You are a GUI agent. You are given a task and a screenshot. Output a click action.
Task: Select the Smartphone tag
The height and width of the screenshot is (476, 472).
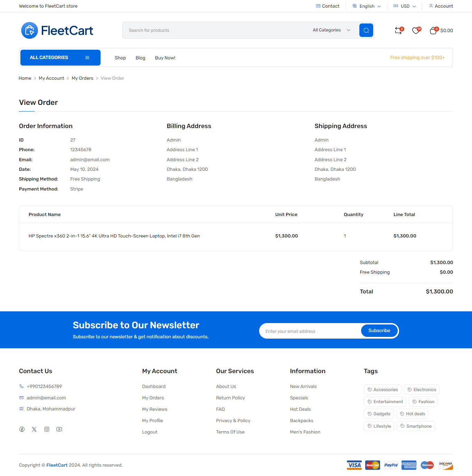tap(416, 426)
